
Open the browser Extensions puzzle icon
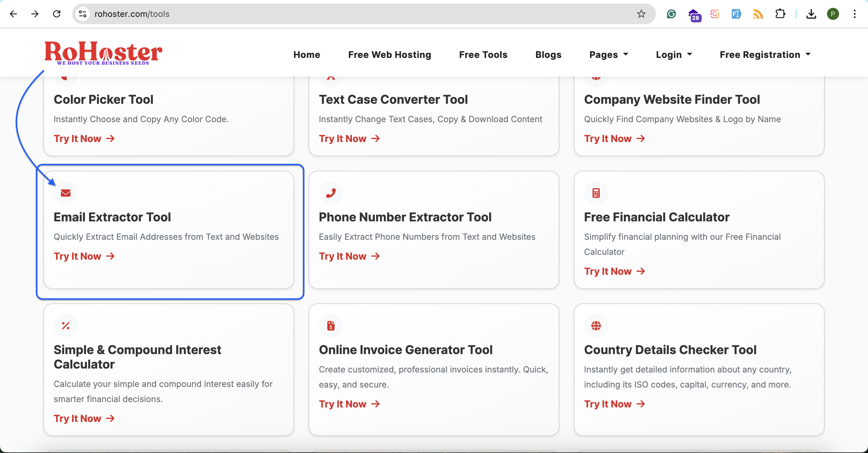[x=780, y=14]
